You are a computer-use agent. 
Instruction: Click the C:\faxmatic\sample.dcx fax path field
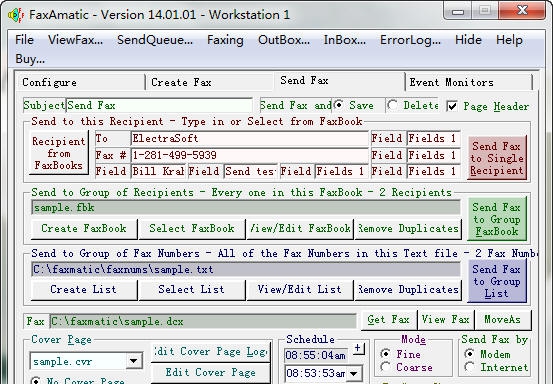click(x=203, y=321)
